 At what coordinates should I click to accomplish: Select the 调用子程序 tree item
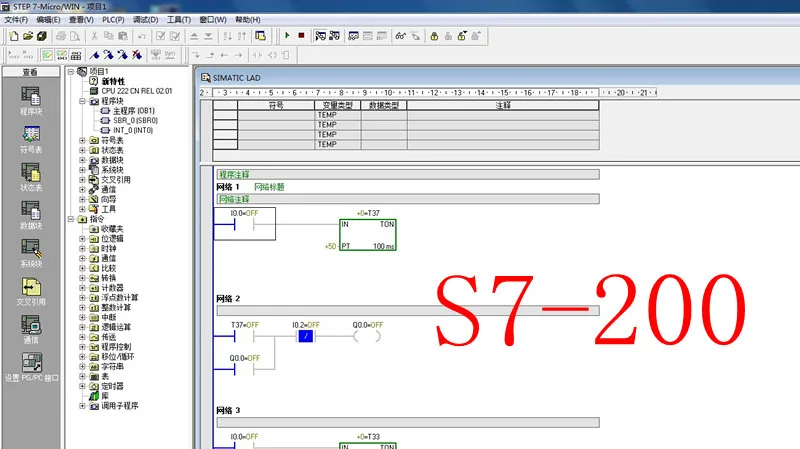click(119, 406)
